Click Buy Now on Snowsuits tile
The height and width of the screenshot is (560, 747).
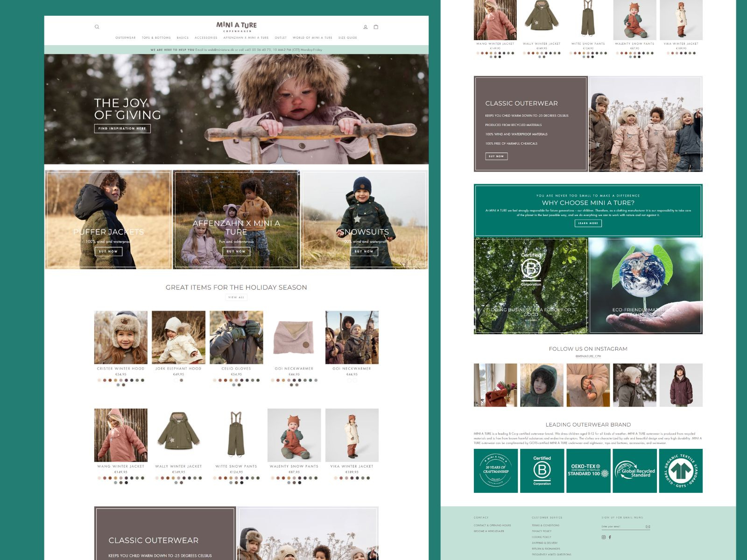[364, 252]
